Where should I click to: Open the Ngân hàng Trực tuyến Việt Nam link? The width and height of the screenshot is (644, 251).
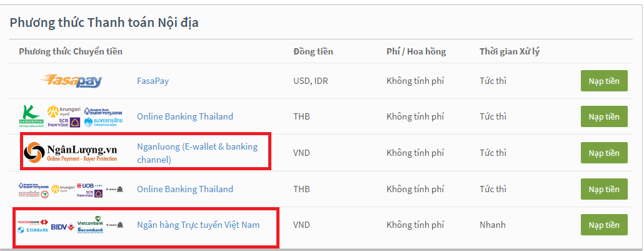click(198, 225)
